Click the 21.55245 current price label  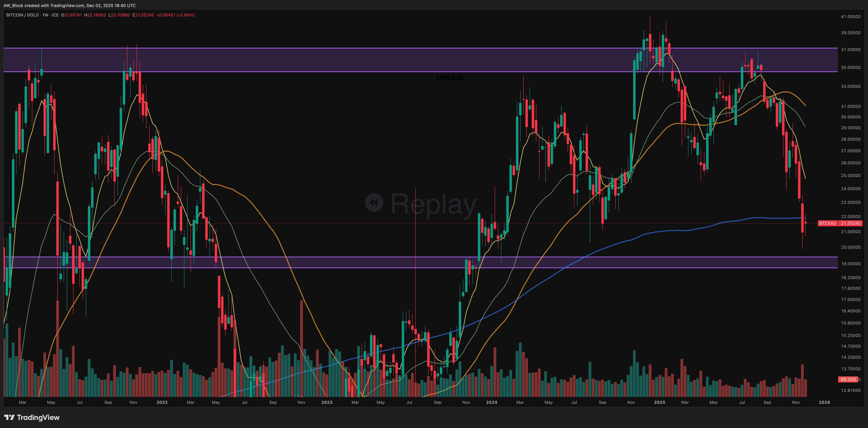click(x=850, y=223)
